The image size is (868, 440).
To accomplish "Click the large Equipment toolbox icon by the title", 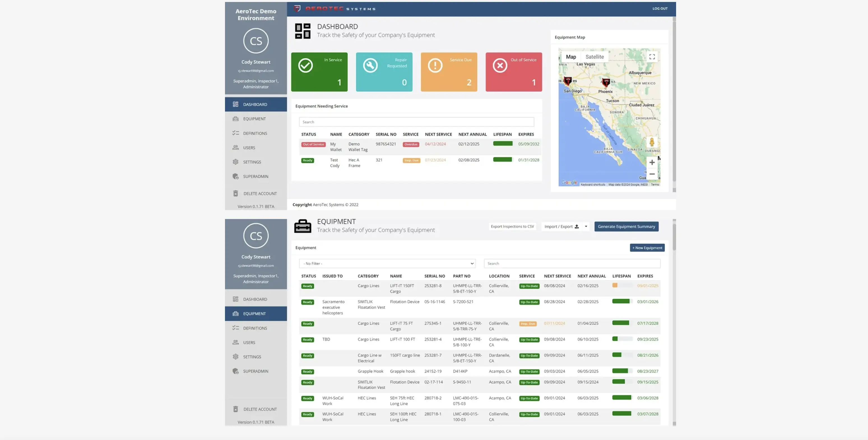I will tap(303, 226).
